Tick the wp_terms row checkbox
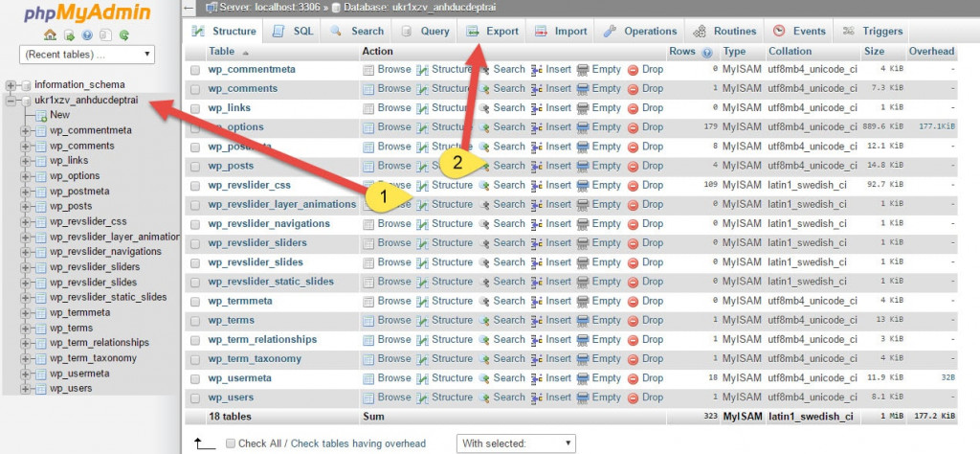The width and height of the screenshot is (980, 454). [195, 322]
